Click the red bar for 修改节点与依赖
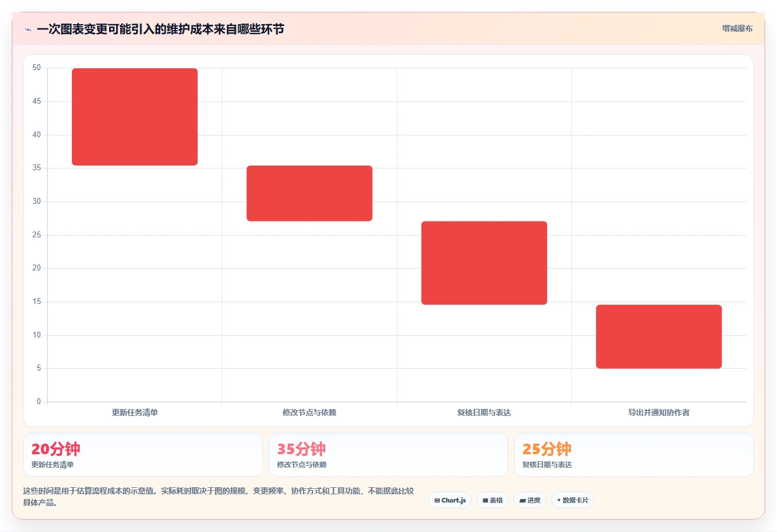 [x=310, y=193]
